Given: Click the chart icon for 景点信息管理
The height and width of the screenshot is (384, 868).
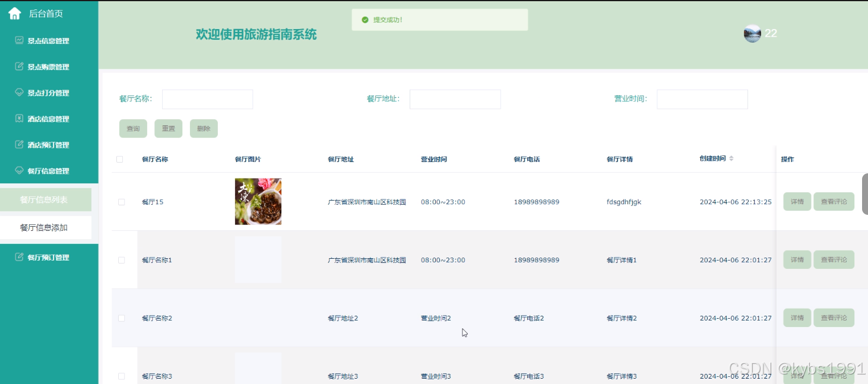Looking at the screenshot, I should click(x=19, y=40).
